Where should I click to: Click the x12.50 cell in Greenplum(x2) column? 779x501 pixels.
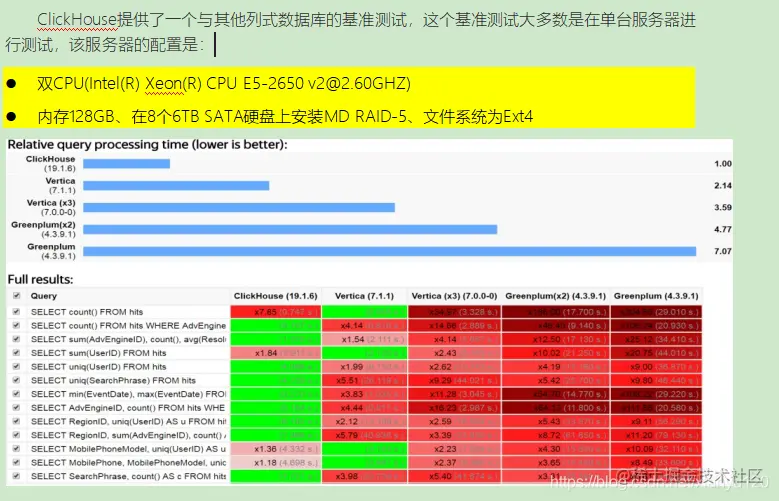555,339
